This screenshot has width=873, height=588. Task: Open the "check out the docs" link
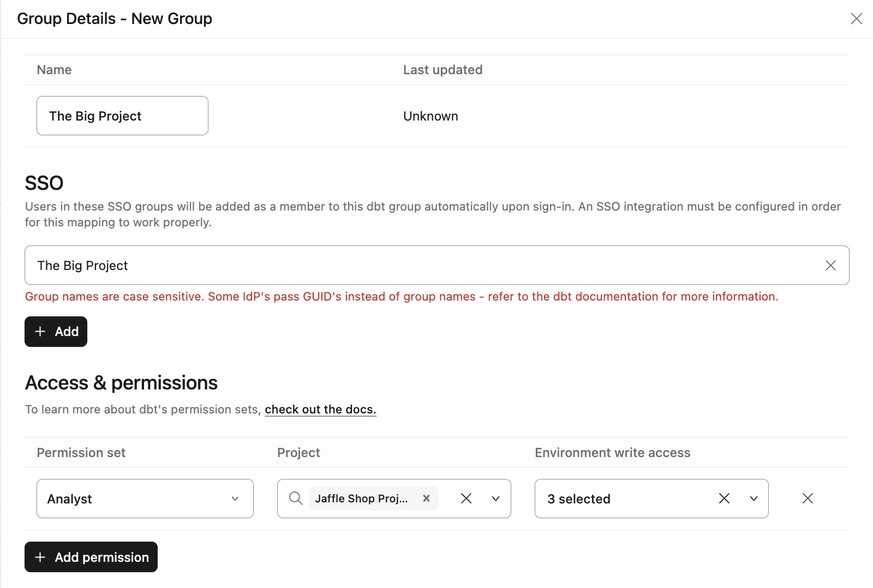[x=320, y=409]
